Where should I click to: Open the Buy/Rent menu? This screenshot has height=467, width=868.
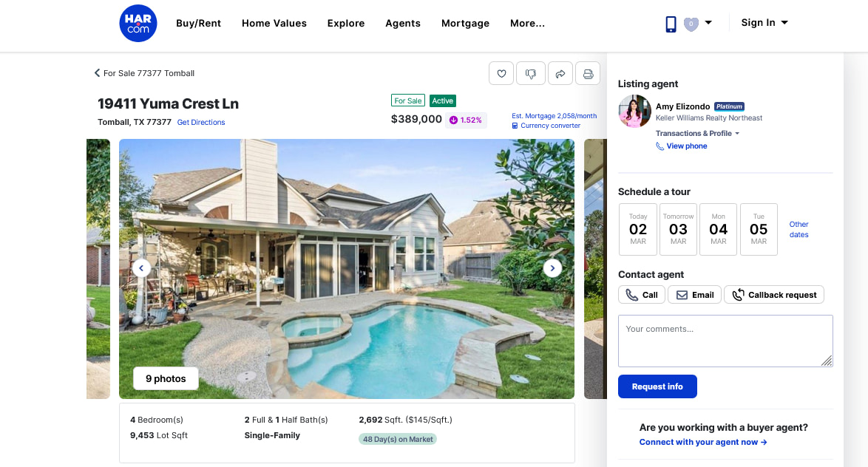[199, 23]
